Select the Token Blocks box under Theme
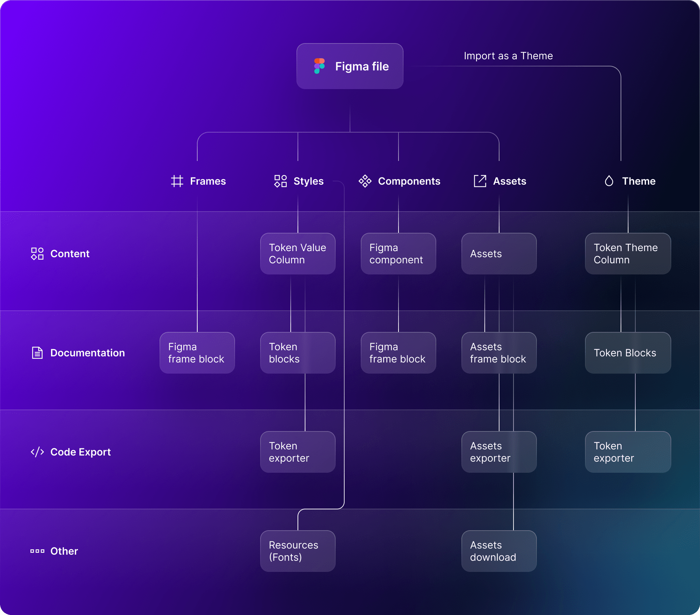 628,353
